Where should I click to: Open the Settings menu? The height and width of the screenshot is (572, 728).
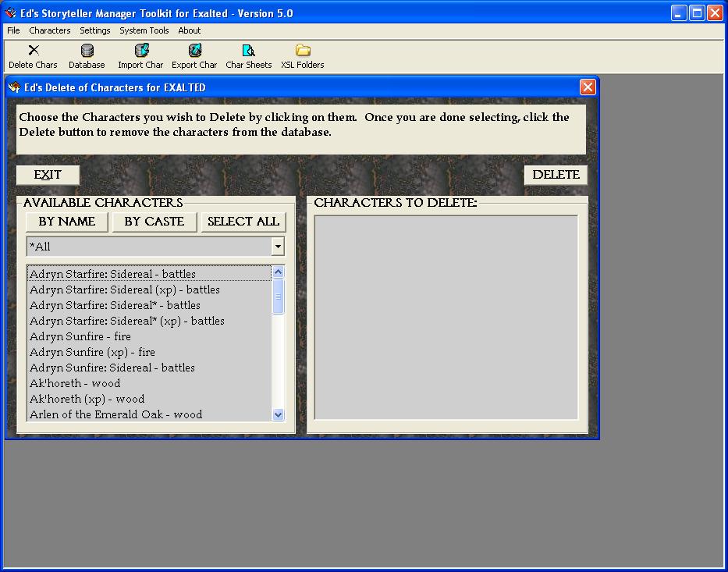tap(94, 30)
